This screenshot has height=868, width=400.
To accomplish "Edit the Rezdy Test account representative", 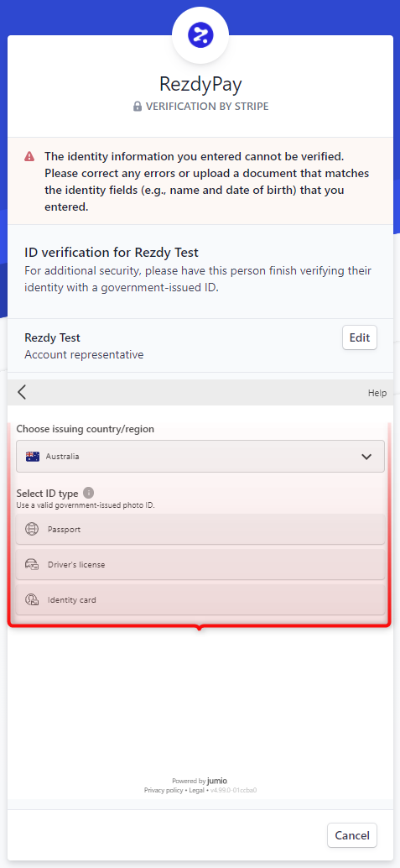I will click(360, 337).
